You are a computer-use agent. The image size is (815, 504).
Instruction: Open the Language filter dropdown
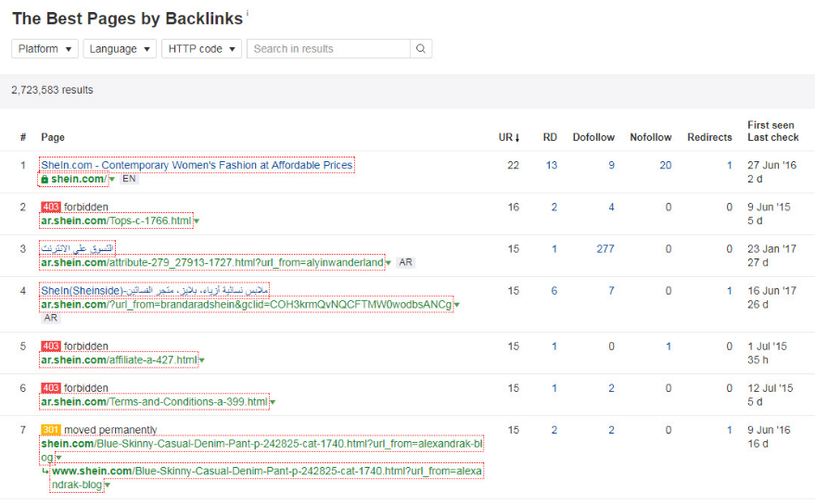(x=120, y=49)
